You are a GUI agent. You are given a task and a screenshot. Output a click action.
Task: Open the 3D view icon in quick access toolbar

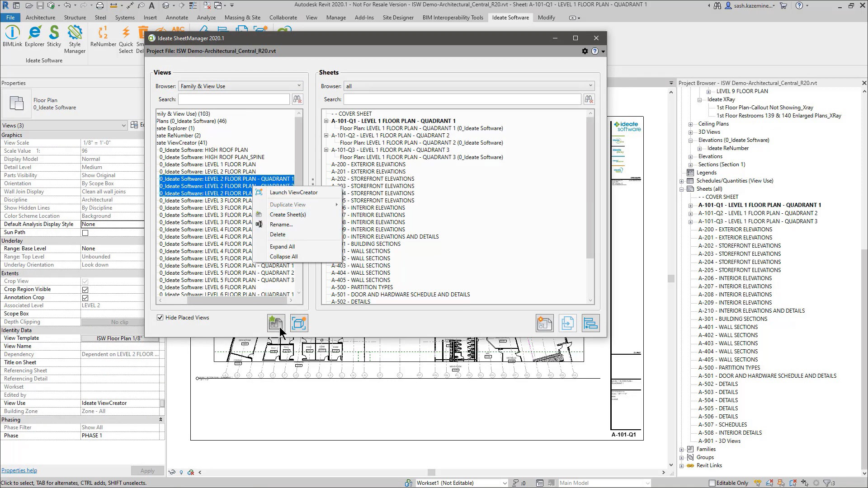pos(165,5)
